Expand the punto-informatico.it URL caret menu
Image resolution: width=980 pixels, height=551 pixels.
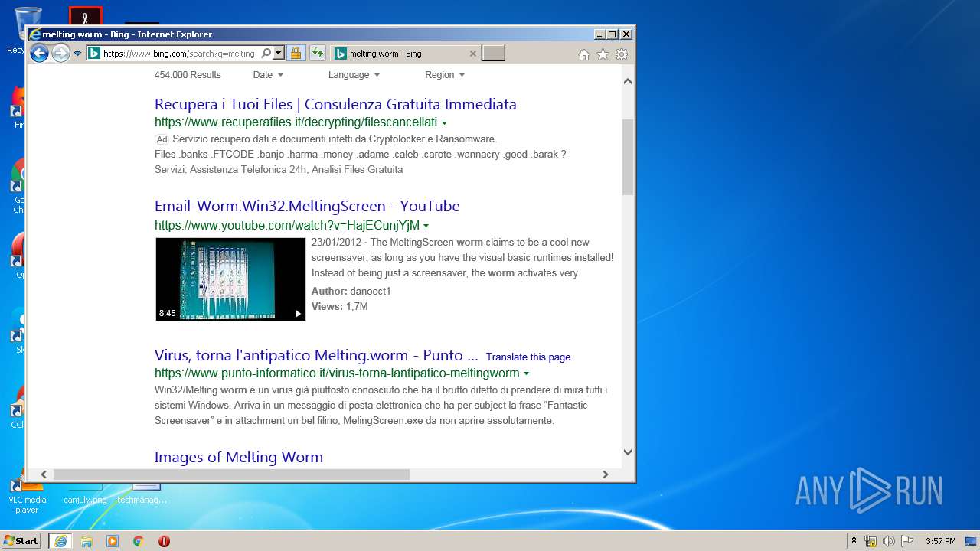(526, 373)
